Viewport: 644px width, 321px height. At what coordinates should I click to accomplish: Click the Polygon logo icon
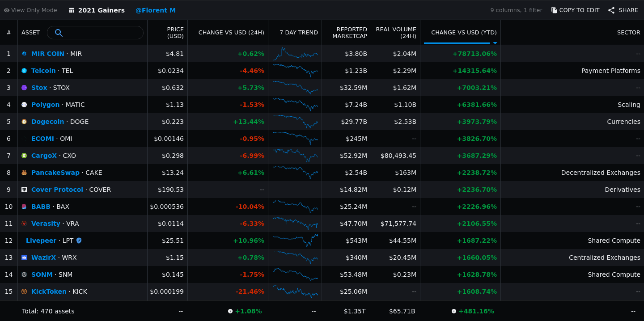point(24,105)
